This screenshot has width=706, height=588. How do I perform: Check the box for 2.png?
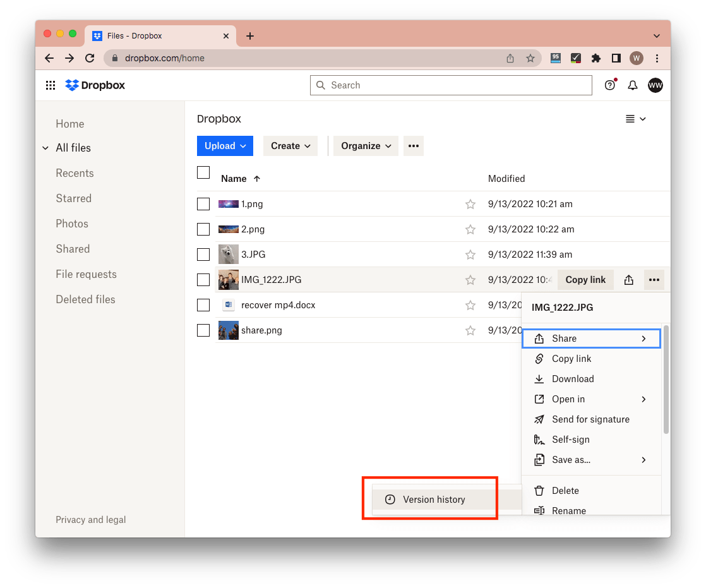tap(203, 229)
